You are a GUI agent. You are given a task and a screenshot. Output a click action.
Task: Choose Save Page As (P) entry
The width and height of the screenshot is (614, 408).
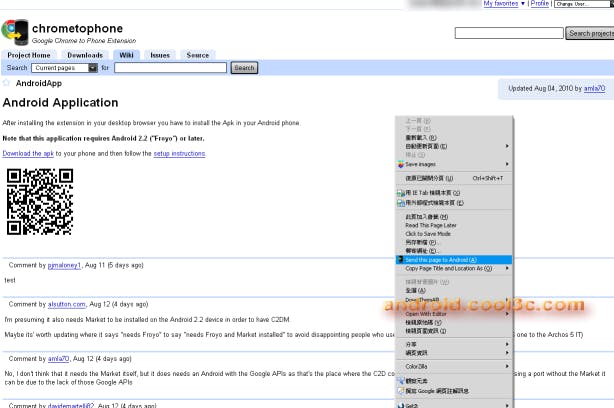click(454, 242)
